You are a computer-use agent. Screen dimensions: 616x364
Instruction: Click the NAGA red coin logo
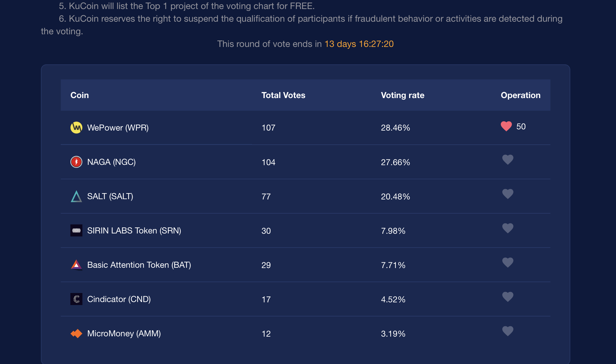[x=76, y=162]
